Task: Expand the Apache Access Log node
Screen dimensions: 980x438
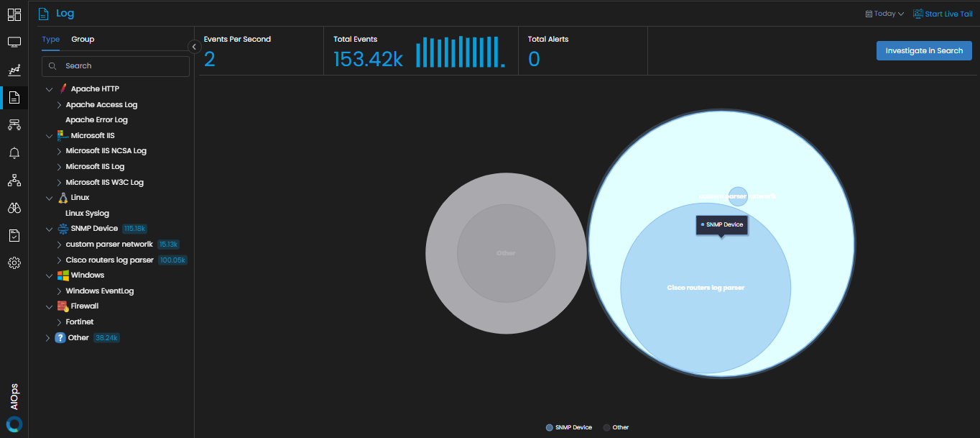Action: tap(60, 105)
